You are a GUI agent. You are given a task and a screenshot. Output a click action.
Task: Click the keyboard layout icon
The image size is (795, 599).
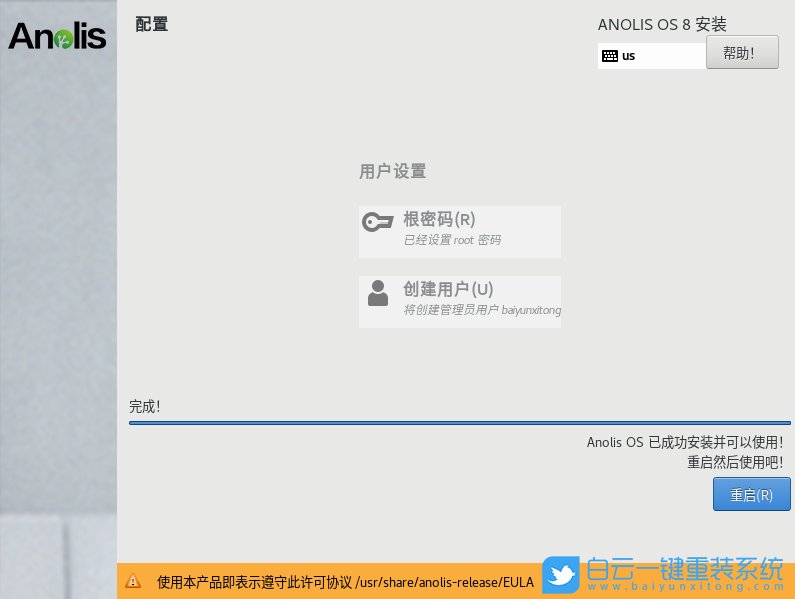[x=609, y=56]
